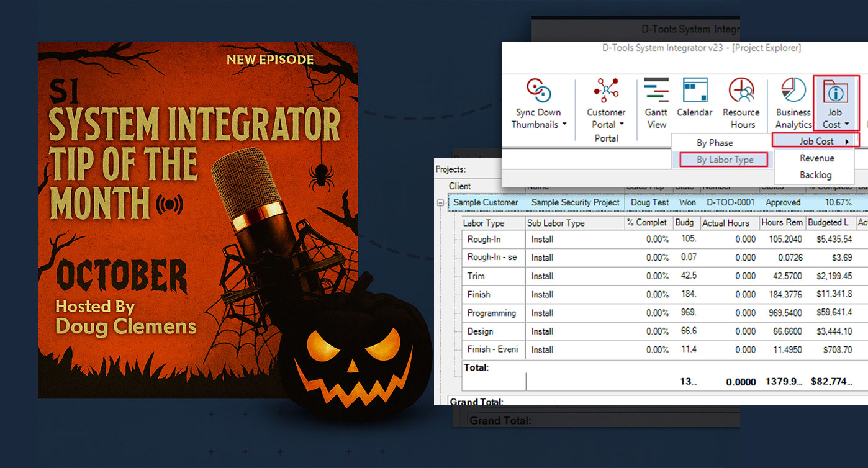Select By Phase from the menu
The image size is (868, 468).
click(715, 143)
